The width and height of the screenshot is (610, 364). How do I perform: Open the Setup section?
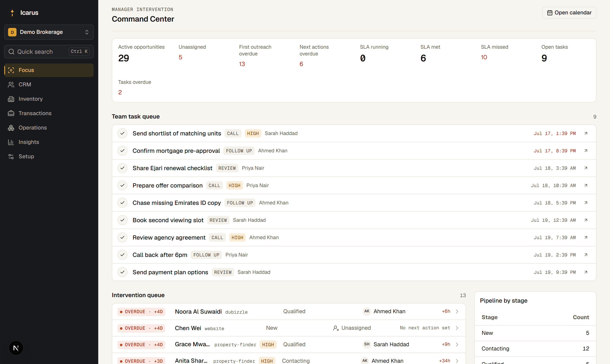tap(49, 156)
